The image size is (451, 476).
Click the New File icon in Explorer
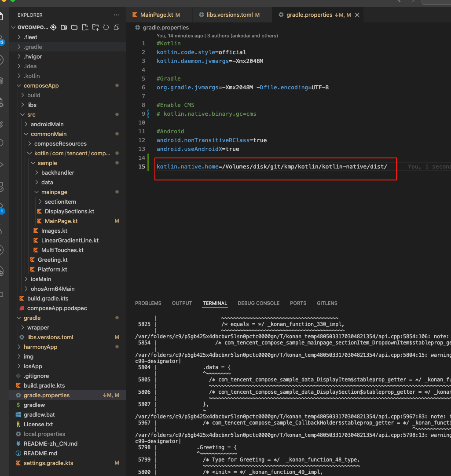coord(85,27)
